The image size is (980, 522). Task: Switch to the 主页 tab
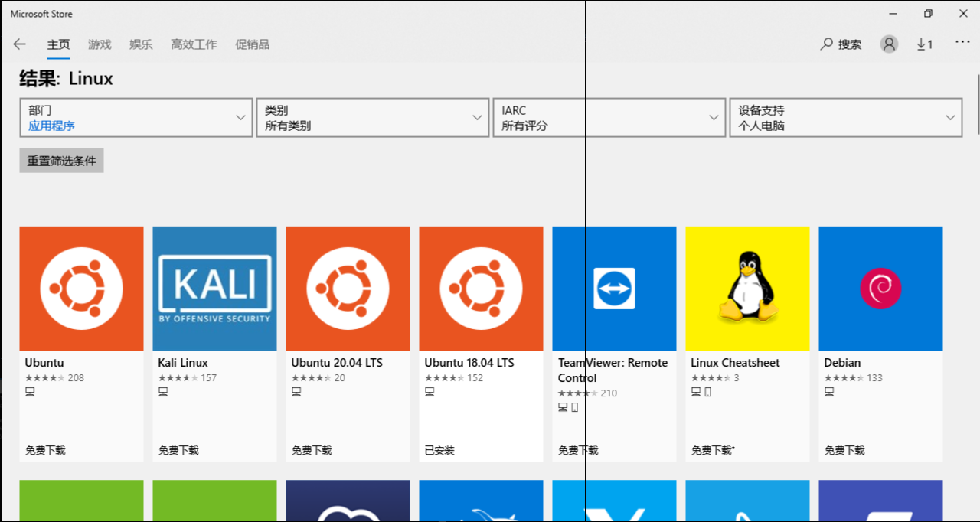(x=58, y=44)
